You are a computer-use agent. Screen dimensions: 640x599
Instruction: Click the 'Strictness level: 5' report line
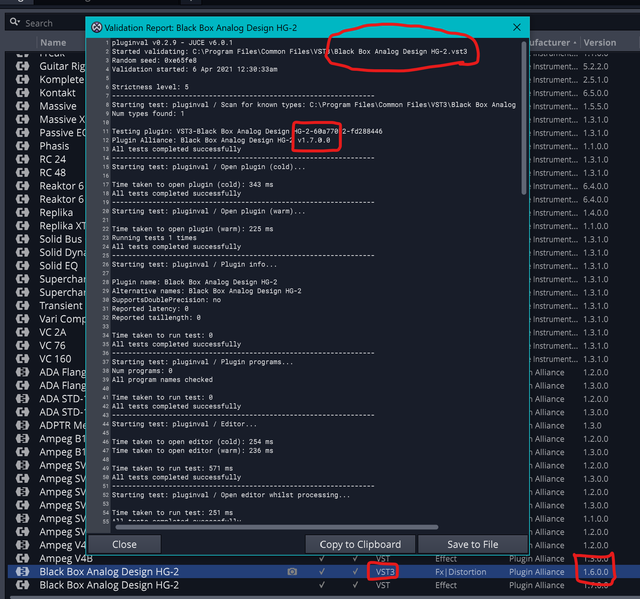(150, 87)
